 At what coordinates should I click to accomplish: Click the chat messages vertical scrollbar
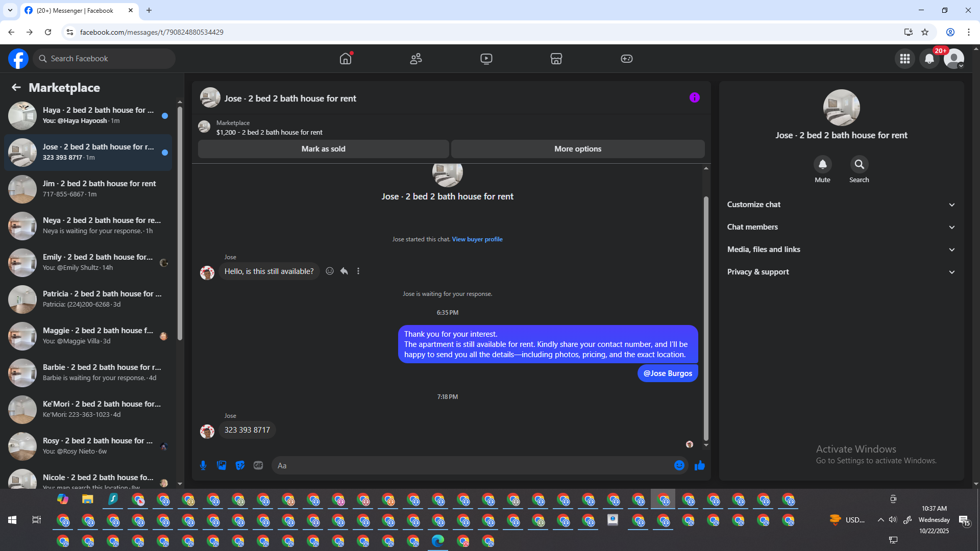(x=706, y=316)
